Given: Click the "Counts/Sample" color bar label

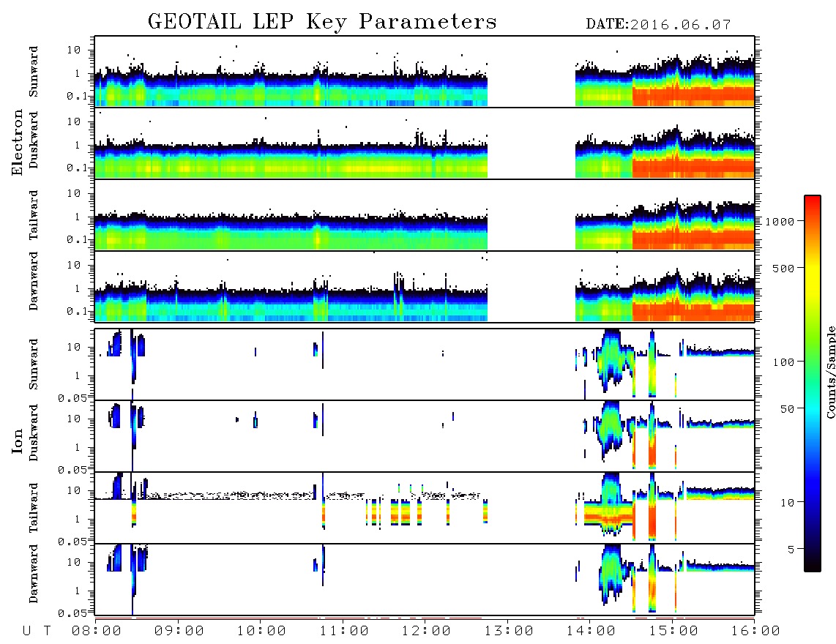Looking at the screenshot, I should 830,372.
